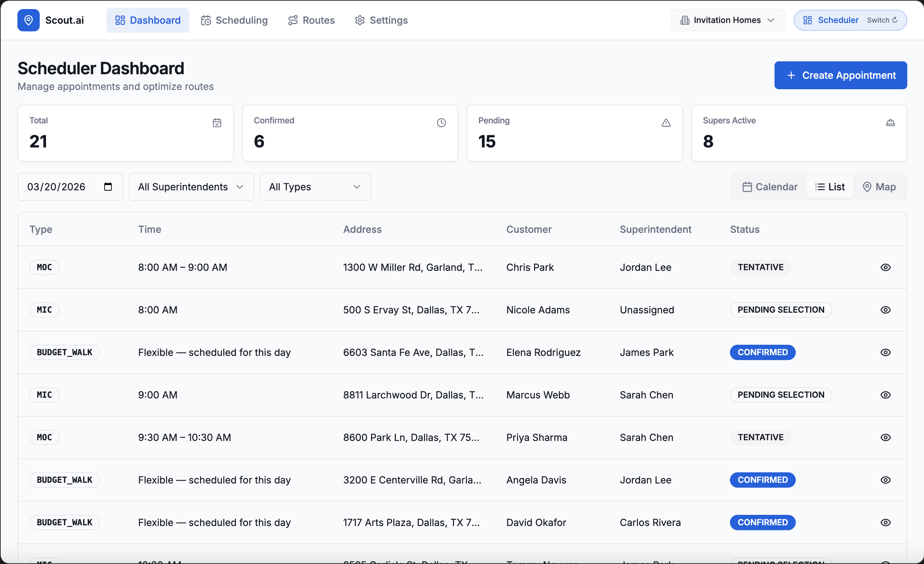Go to the Scheduling tab
Screen dimensions: 924x564
coord(234,20)
